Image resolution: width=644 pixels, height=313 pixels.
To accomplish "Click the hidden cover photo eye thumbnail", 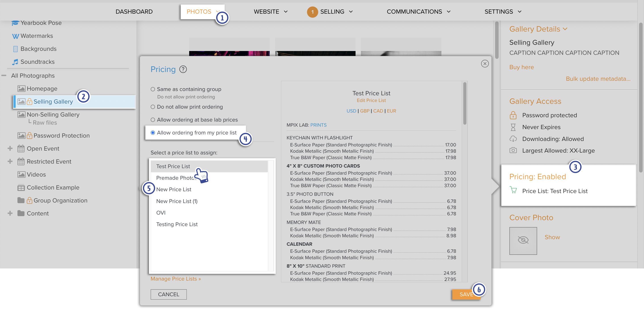I will [x=523, y=241].
